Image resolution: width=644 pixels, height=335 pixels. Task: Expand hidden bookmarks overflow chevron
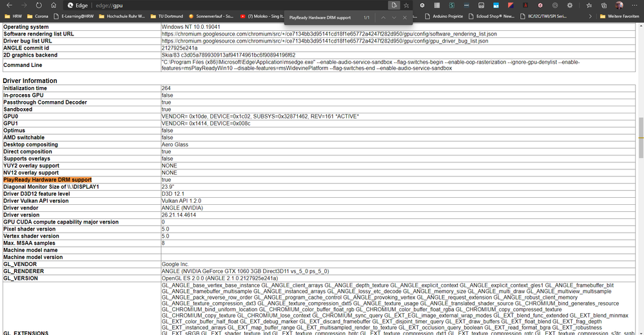590,16
